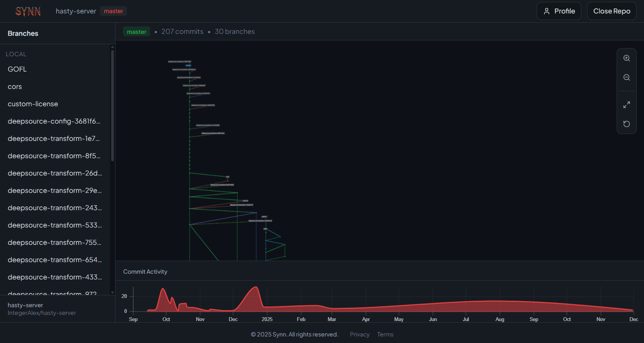
Task: Click the green master badge above graph
Action: pos(137,32)
